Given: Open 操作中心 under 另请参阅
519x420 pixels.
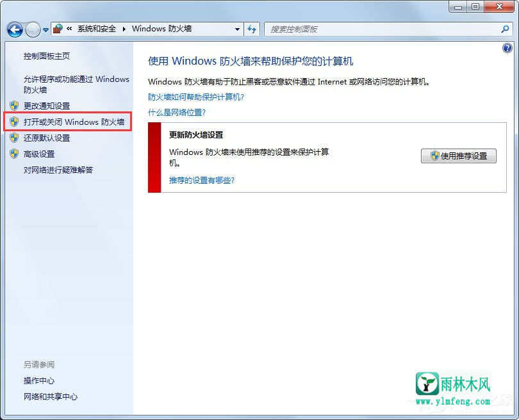Looking at the screenshot, I should point(39,381).
